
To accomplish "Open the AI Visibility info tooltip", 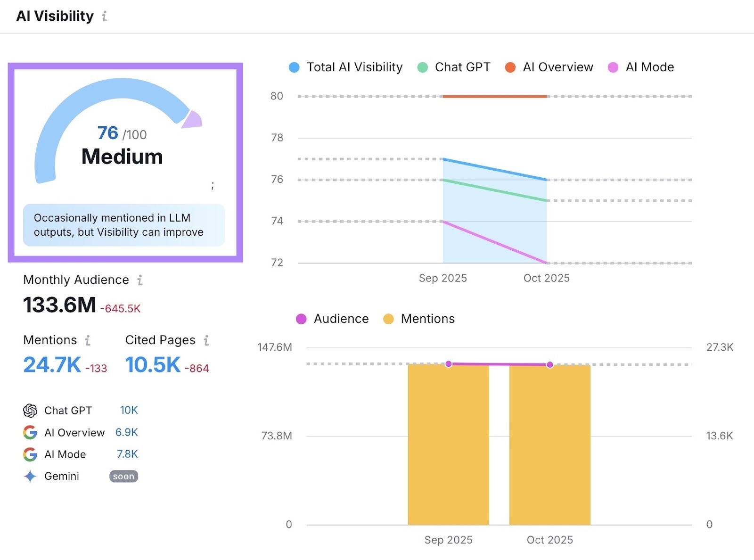I will coord(104,16).
